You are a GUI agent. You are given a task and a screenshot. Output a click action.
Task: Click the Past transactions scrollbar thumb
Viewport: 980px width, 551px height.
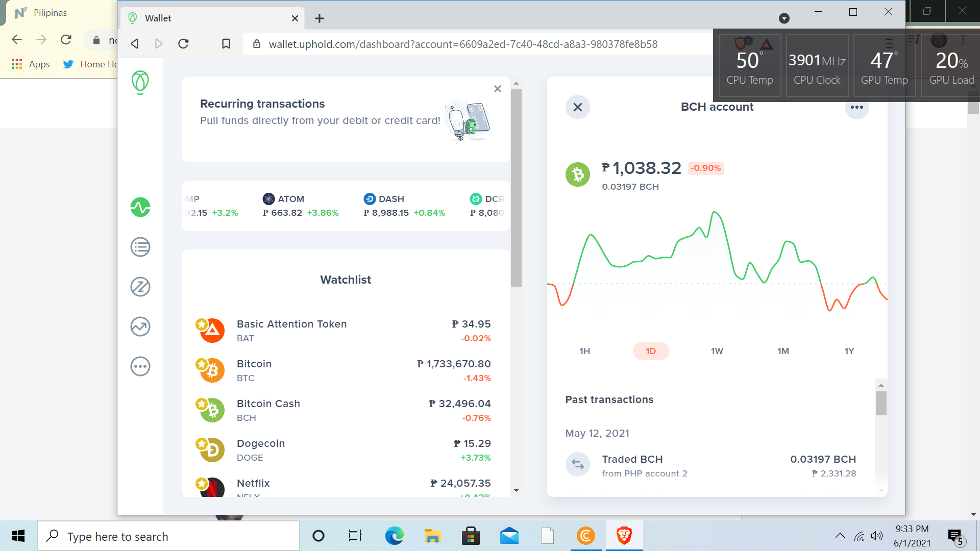pos(881,403)
